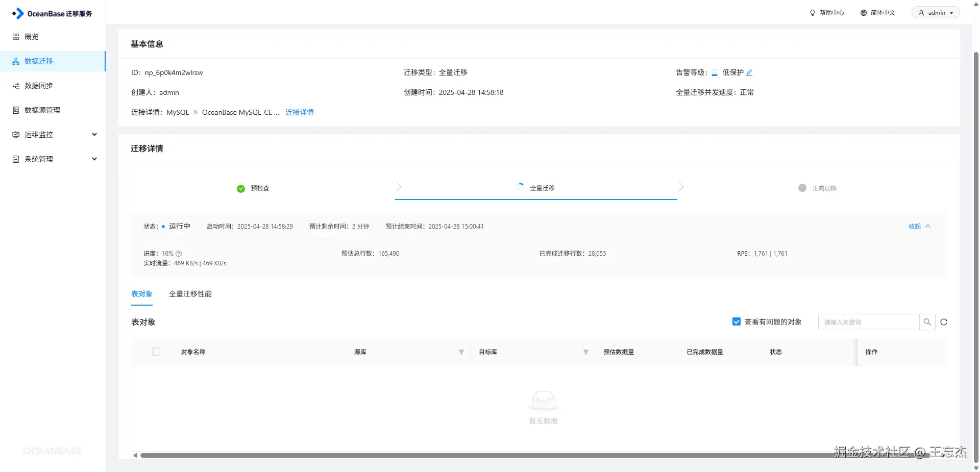The image size is (980, 472).
Task: Click the 预估总行数 value 165,490
Action: [389, 254]
